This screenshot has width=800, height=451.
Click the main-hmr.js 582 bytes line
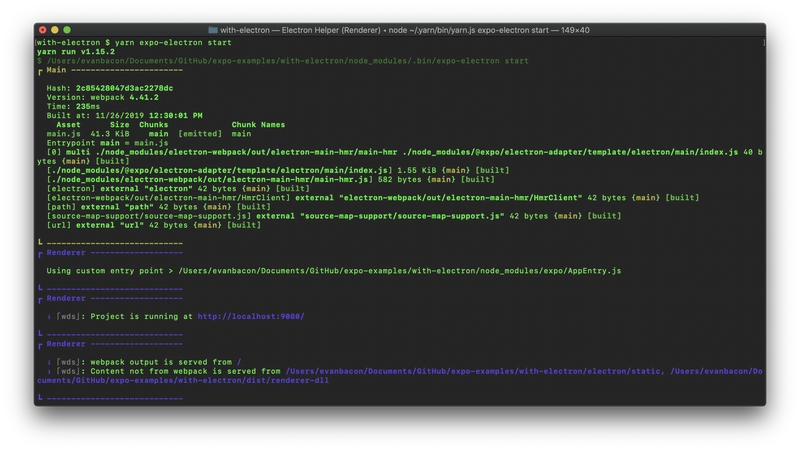(x=270, y=179)
